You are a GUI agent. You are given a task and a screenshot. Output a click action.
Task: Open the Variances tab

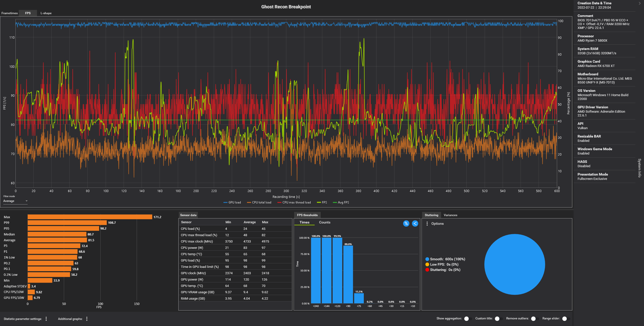(450, 215)
